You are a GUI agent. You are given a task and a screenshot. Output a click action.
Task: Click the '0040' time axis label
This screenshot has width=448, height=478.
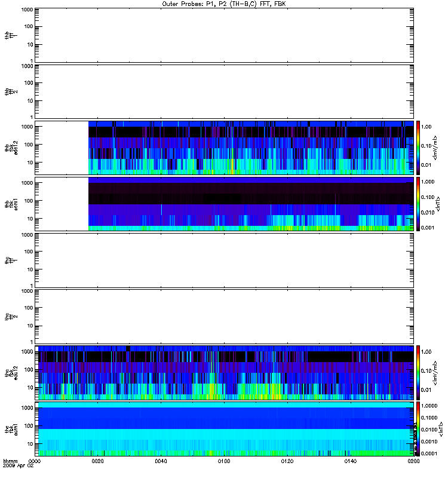coord(161,461)
